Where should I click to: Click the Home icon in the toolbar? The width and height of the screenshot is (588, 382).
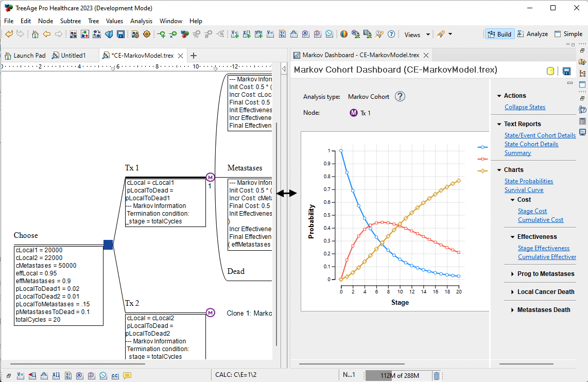[35, 34]
